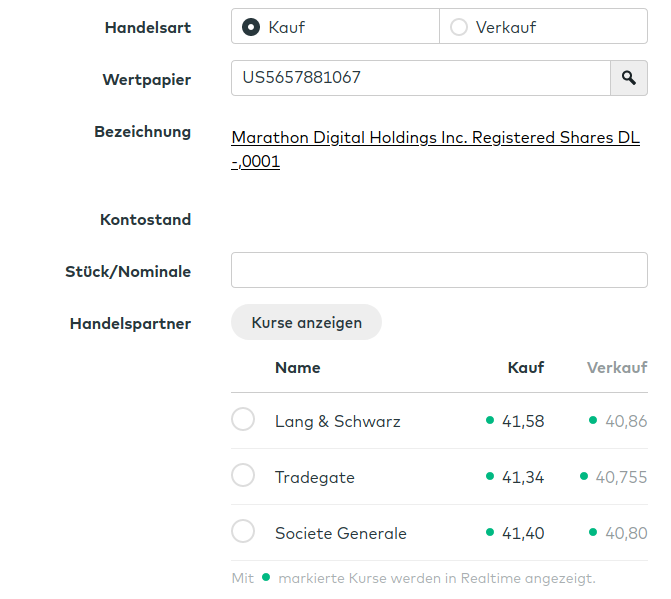This screenshot has height=599, width=671.
Task: Select the Kauf trade type option
Action: 251,27
